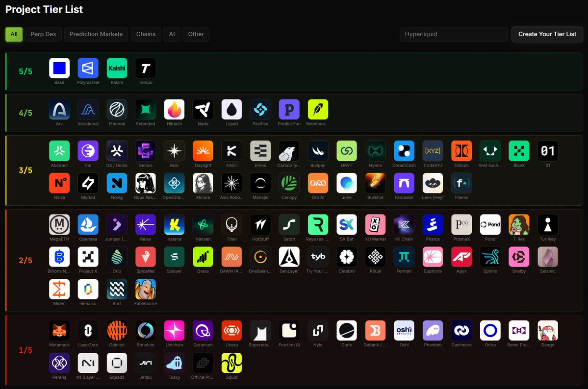Open the Predict.Fun icon

[289, 109]
